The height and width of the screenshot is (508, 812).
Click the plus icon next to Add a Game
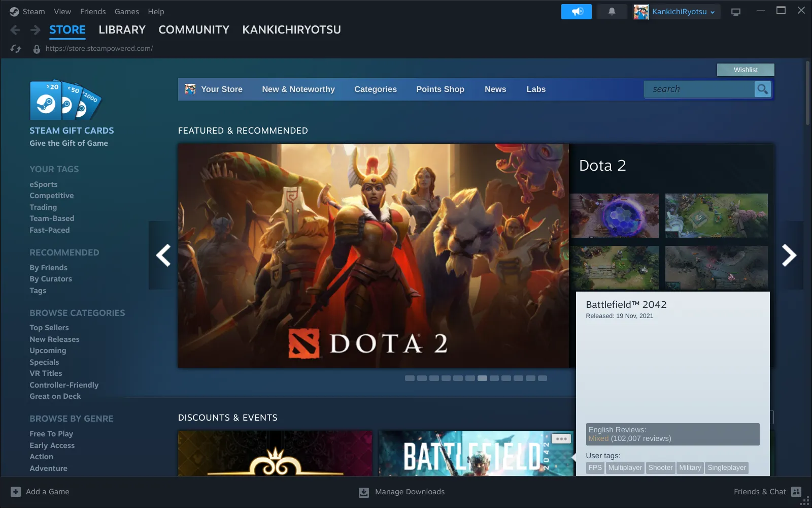coord(16,492)
